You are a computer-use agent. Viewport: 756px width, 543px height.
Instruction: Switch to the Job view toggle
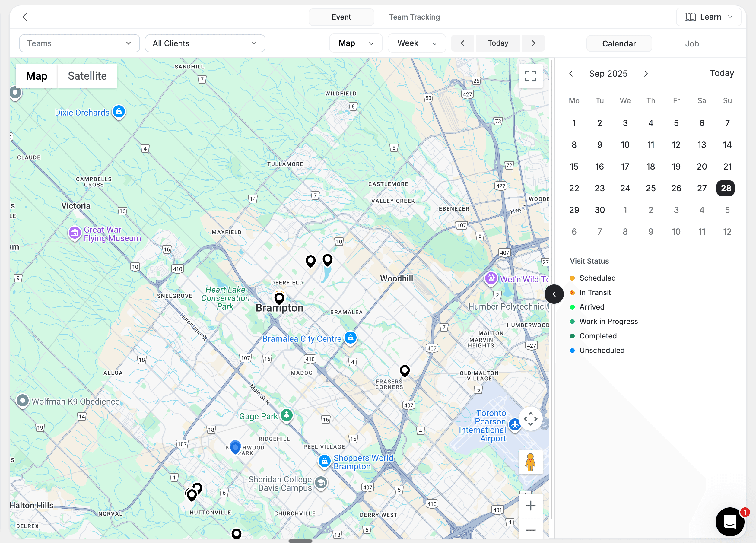pos(692,43)
